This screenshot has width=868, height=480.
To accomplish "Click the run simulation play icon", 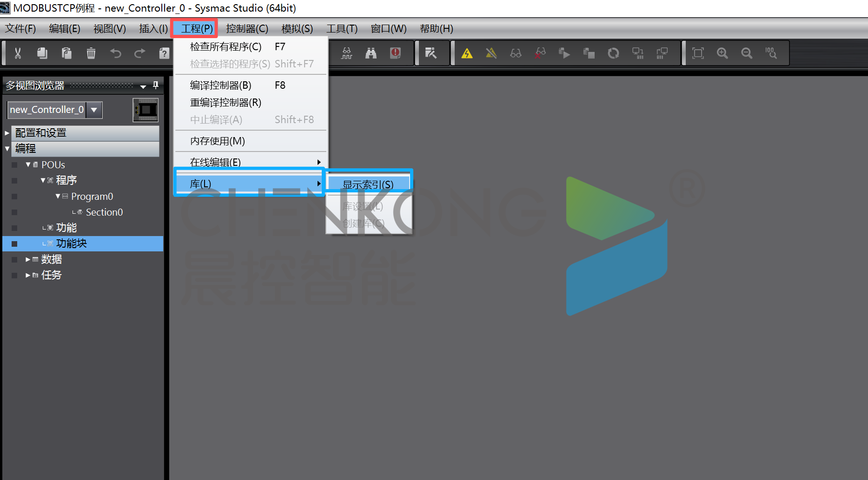I will (x=564, y=53).
